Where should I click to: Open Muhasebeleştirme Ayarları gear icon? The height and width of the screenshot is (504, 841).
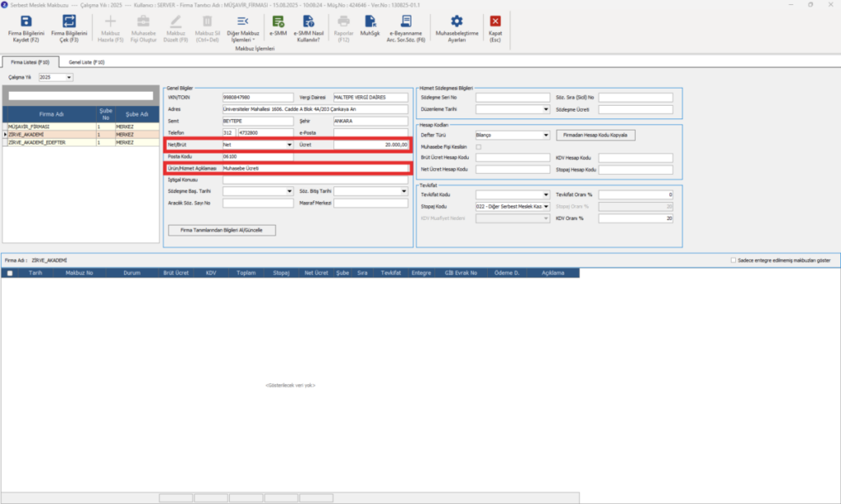pos(457,21)
